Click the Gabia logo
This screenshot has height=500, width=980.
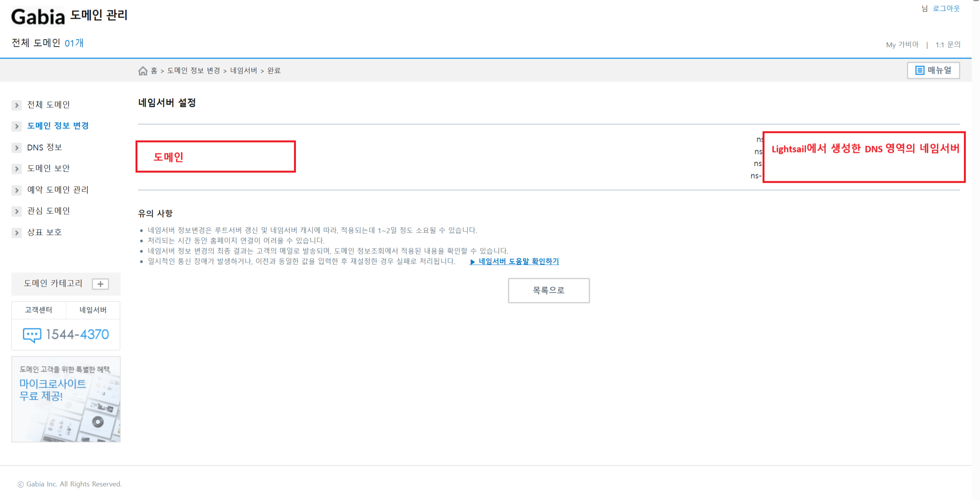38,17
